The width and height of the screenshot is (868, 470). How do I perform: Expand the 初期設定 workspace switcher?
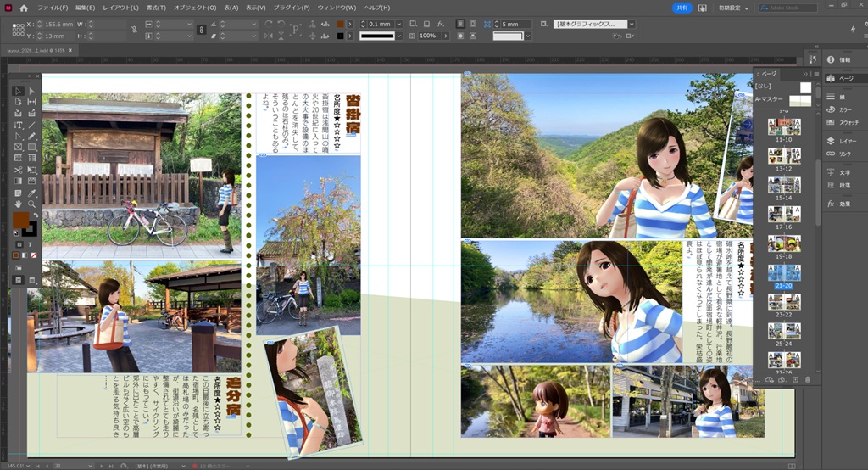pos(733,8)
